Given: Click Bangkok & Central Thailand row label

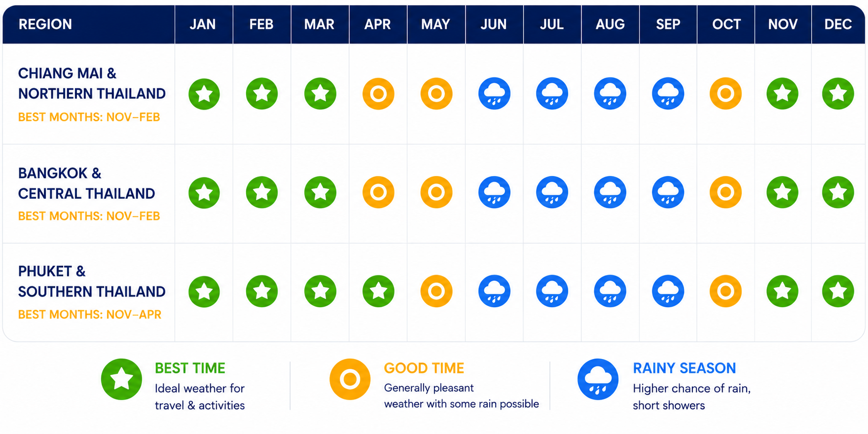Looking at the screenshot, I should [87, 183].
